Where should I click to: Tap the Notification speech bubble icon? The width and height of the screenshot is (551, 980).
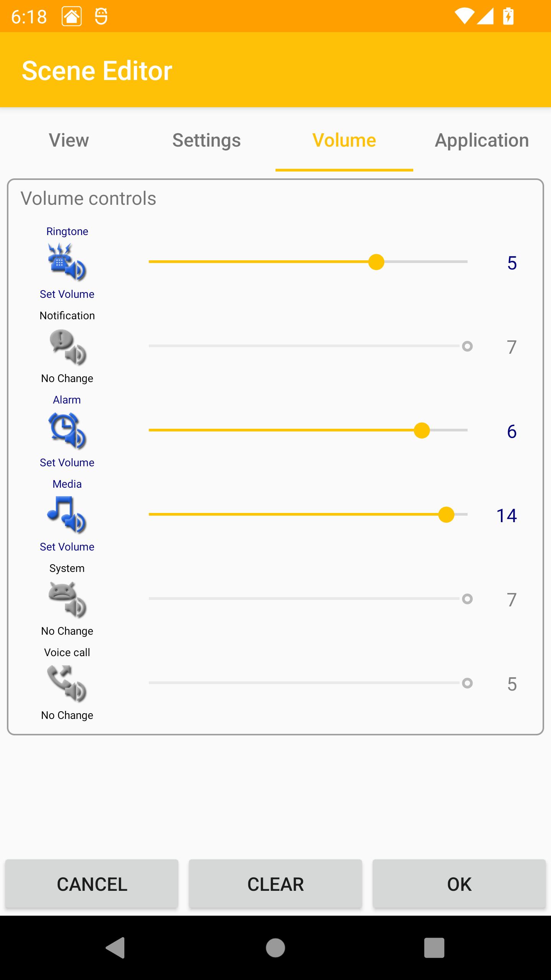tap(67, 347)
